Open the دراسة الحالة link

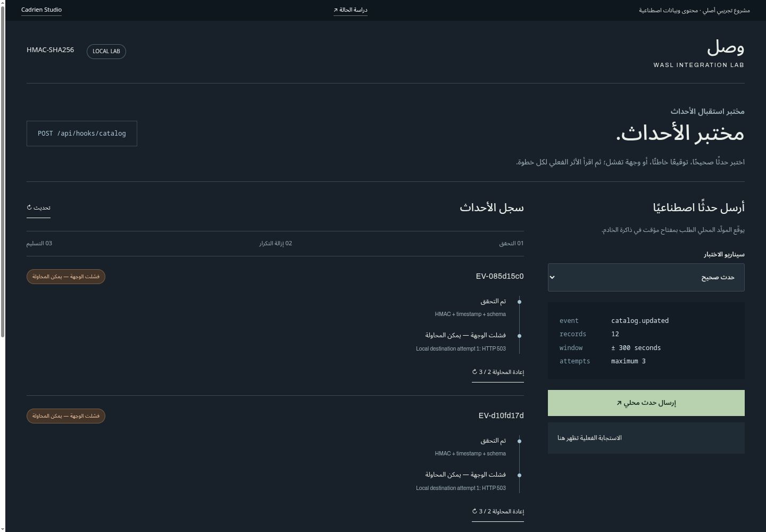point(351,10)
